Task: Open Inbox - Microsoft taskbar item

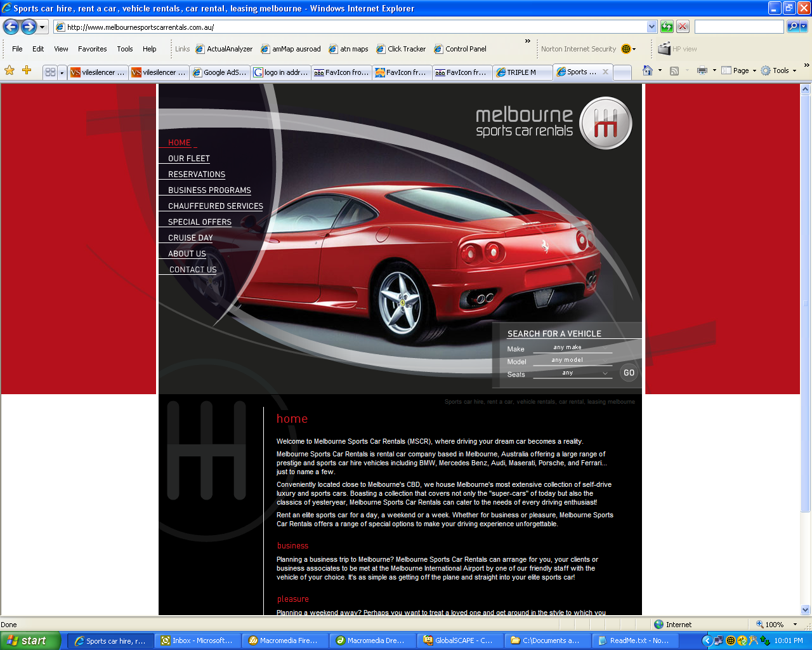Action: coord(197,640)
